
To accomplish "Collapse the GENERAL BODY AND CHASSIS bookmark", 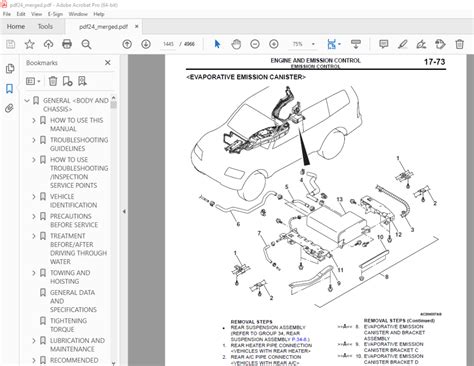I will pyautogui.click(x=27, y=100).
